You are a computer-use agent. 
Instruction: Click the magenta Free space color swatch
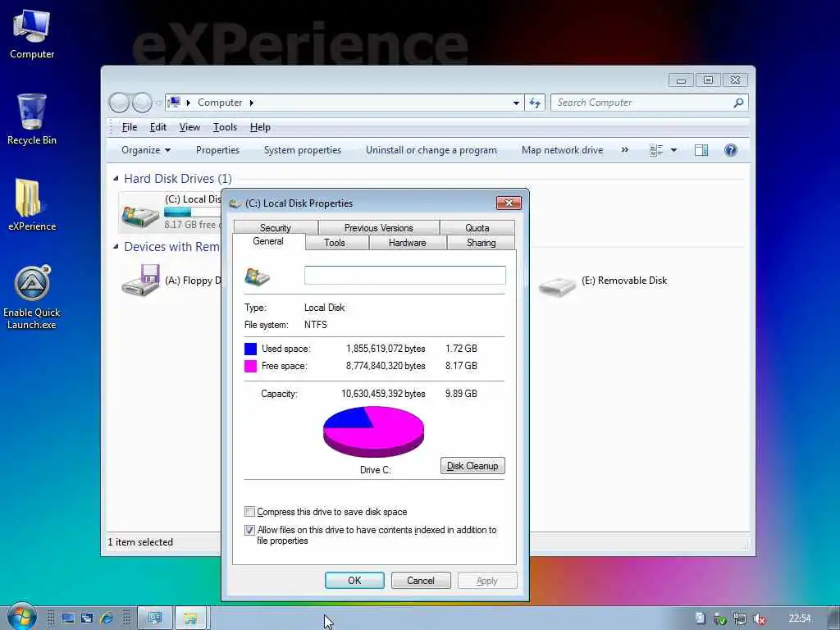pos(250,366)
